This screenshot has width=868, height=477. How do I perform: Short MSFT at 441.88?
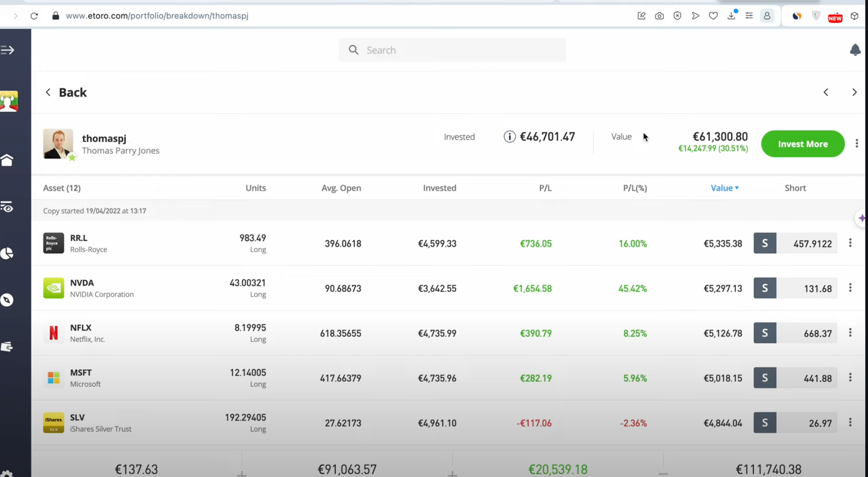796,378
